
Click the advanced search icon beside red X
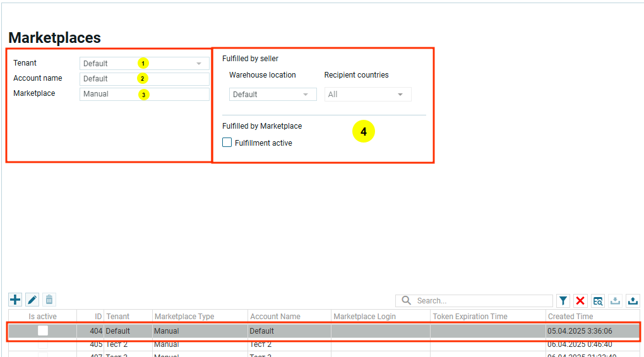(598, 301)
